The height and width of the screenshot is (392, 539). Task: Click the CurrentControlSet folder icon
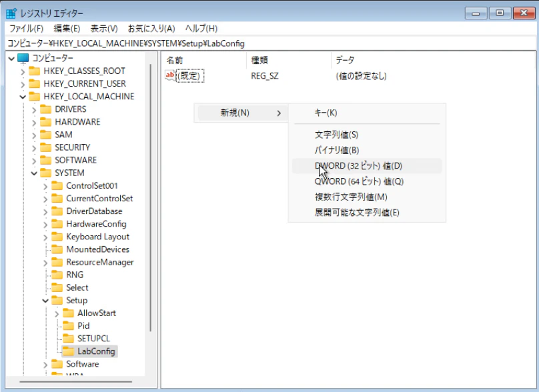pyautogui.click(x=57, y=199)
